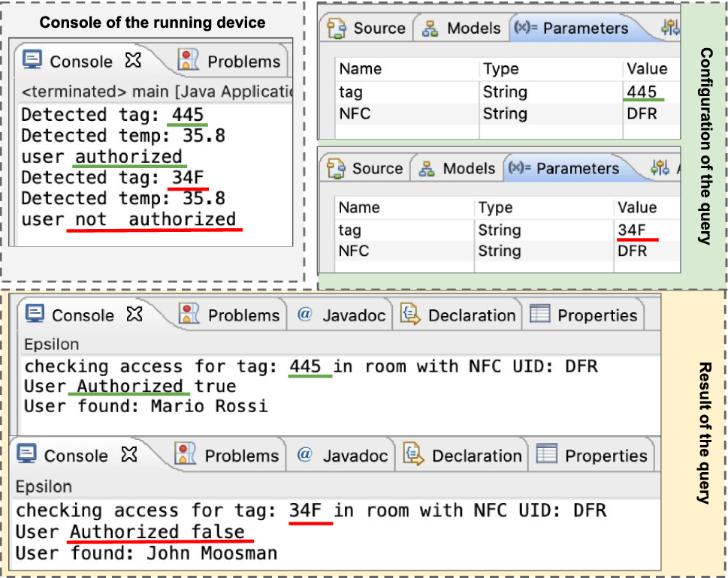Close the second Epsilon Console view
Image resolution: width=728 pixels, height=578 pixels.
click(x=129, y=454)
